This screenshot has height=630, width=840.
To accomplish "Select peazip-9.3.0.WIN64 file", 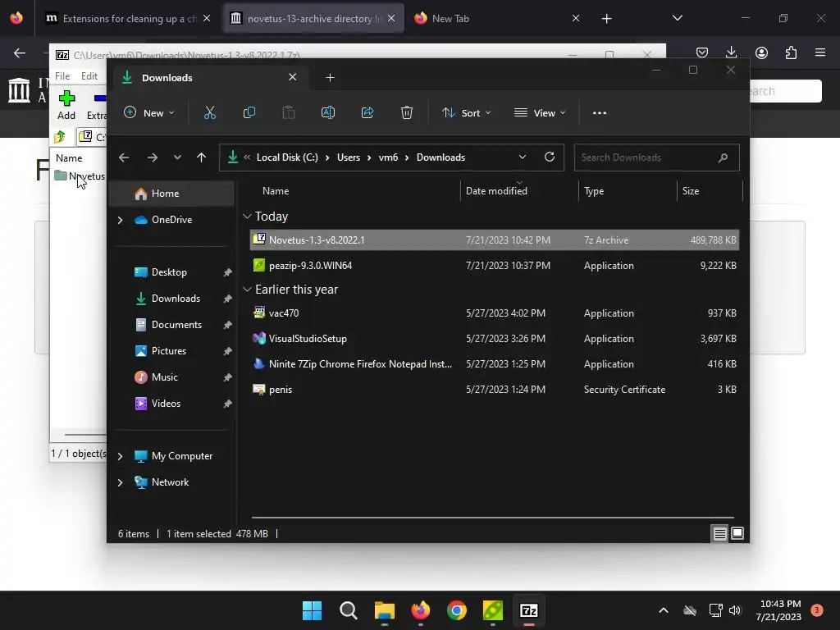I will [495, 266].
